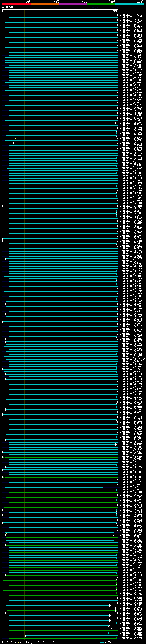Image resolution: width=146 pixels, height=644 pixels.
Task: Click hit label UniRef100_P46222
Action: point(131,248)
